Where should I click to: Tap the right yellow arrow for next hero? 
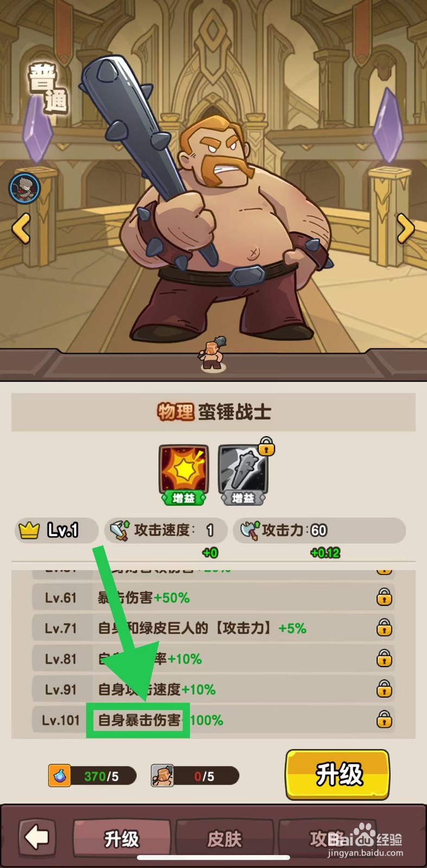tap(405, 228)
